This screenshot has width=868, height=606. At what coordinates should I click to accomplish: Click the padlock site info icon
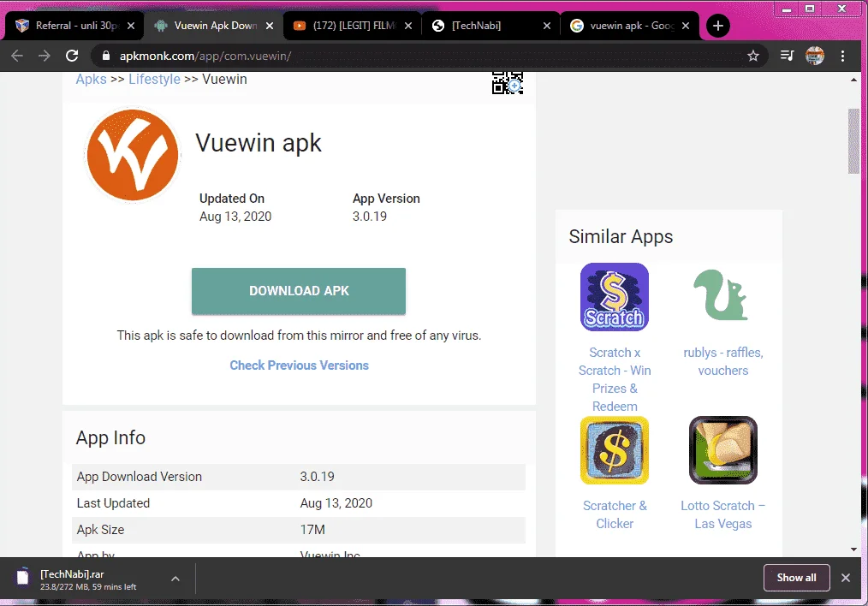(x=106, y=56)
